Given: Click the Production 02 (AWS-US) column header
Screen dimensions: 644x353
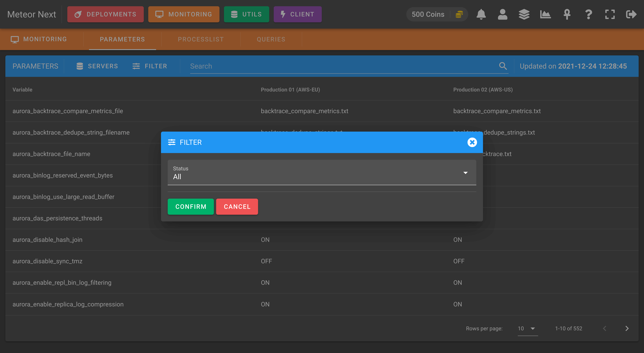Looking at the screenshot, I should pos(483,89).
